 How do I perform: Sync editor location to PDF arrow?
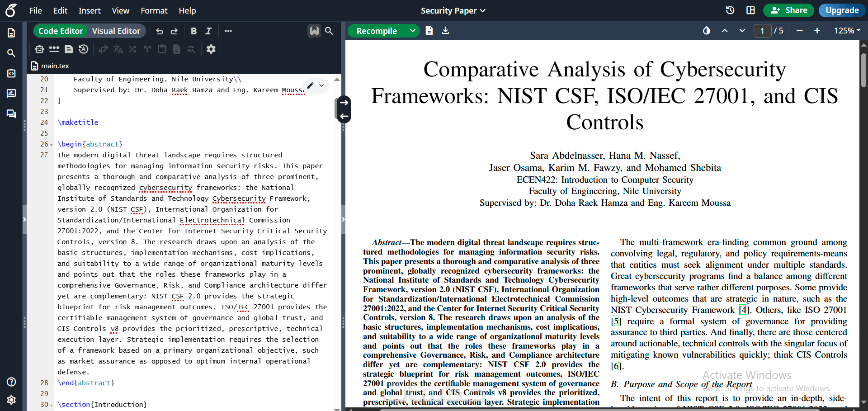[344, 103]
